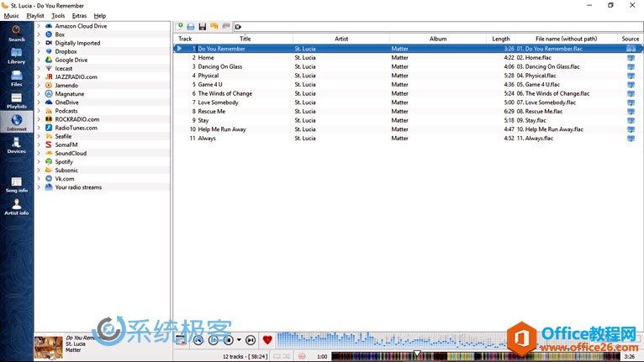Show the Song info tab
Image resolution: width=644 pixels, height=362 pixels.
point(17,185)
